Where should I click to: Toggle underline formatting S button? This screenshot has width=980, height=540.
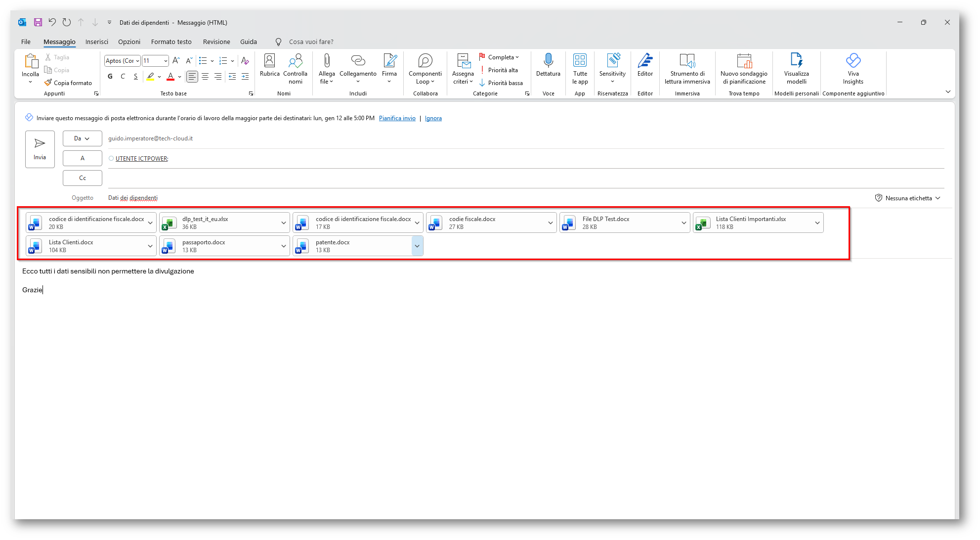coord(135,76)
